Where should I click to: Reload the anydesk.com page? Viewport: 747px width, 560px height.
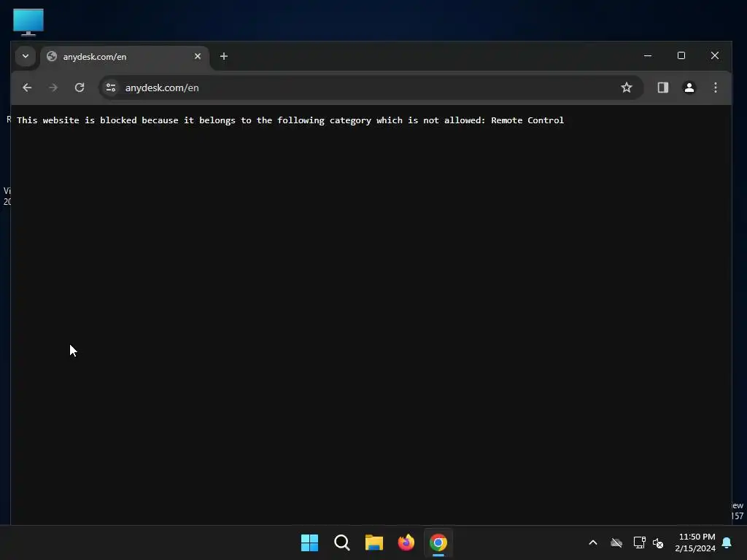coord(80,87)
